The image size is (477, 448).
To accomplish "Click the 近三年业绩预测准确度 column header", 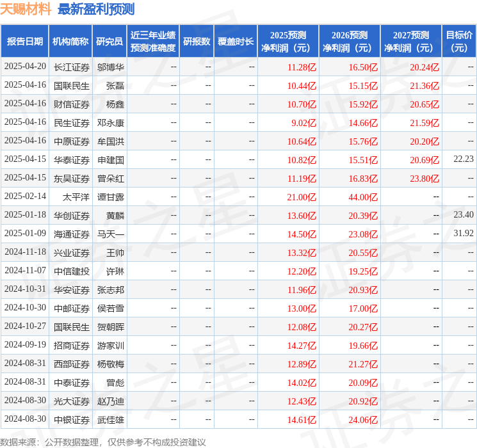I will coord(152,42).
